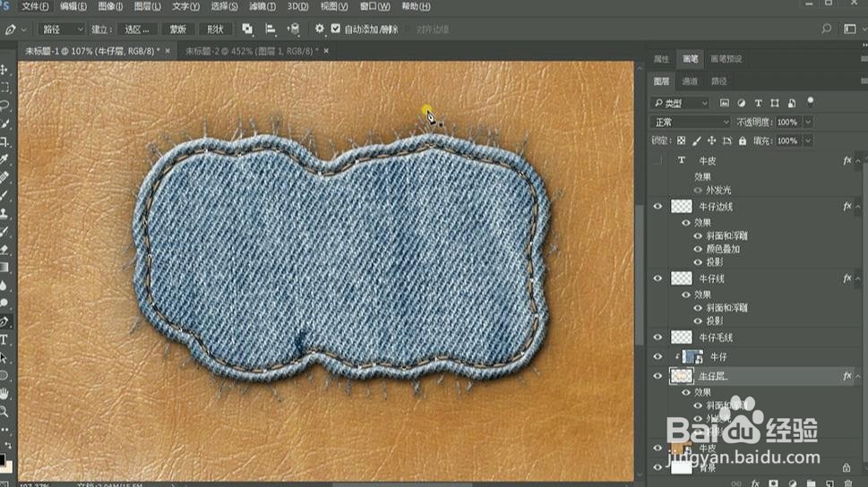Open the workspace switcher icon
Image resolution: width=868 pixels, height=487 pixels.
pos(850,29)
